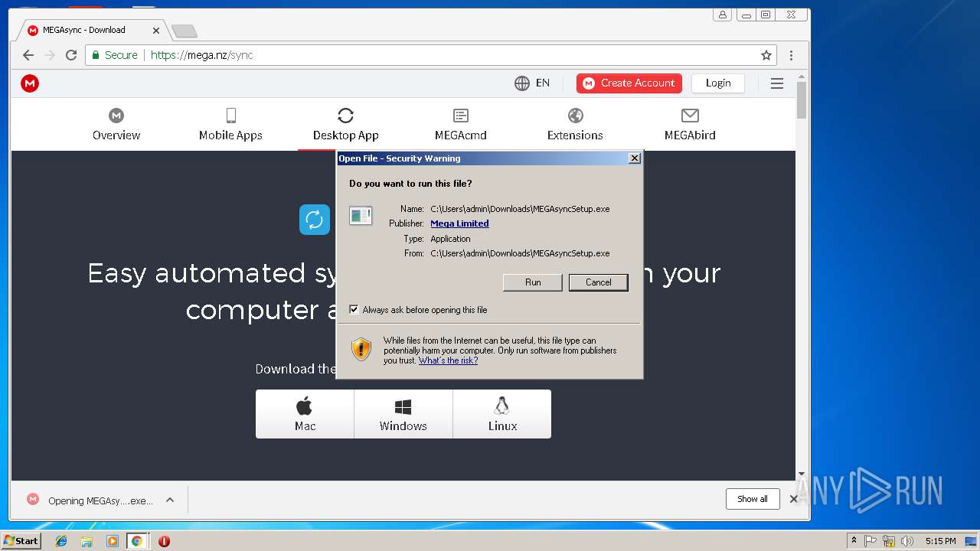Screen dimensions: 980x551
Task: Click the EN language label
Action: tap(543, 83)
